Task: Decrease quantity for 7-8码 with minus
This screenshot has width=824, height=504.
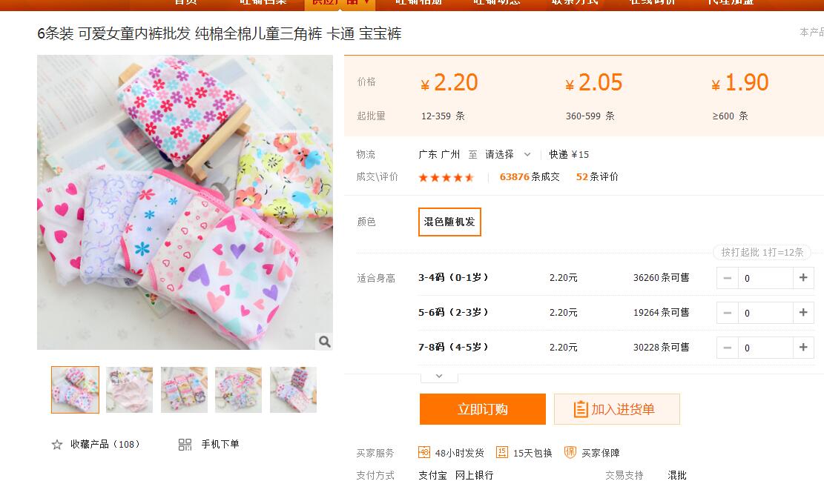Action: pyautogui.click(x=728, y=348)
